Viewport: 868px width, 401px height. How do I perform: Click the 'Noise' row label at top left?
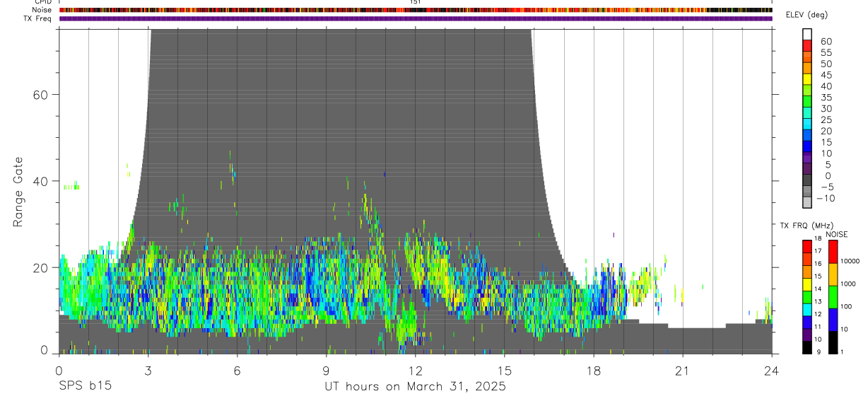(42, 10)
